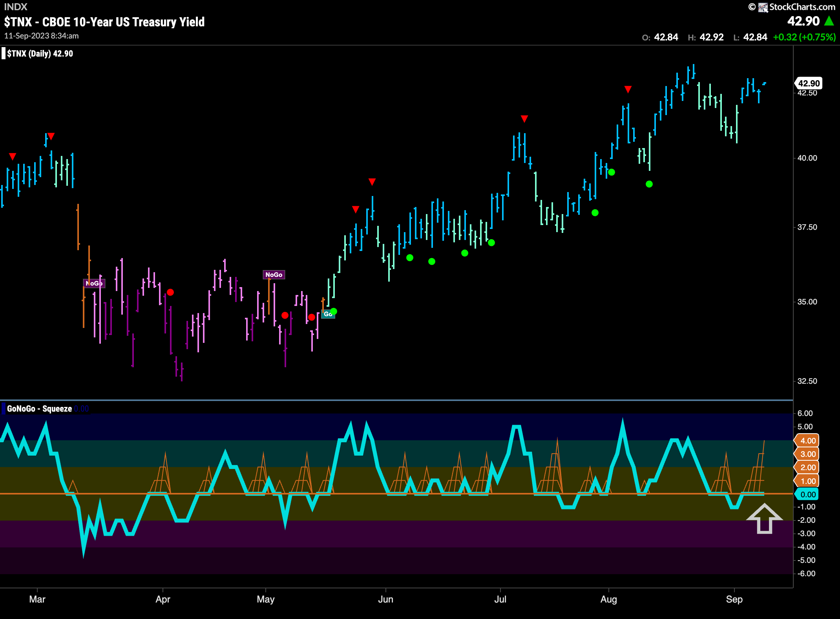Click the high value 42.92
This screenshot has height=619, width=840.
point(712,37)
